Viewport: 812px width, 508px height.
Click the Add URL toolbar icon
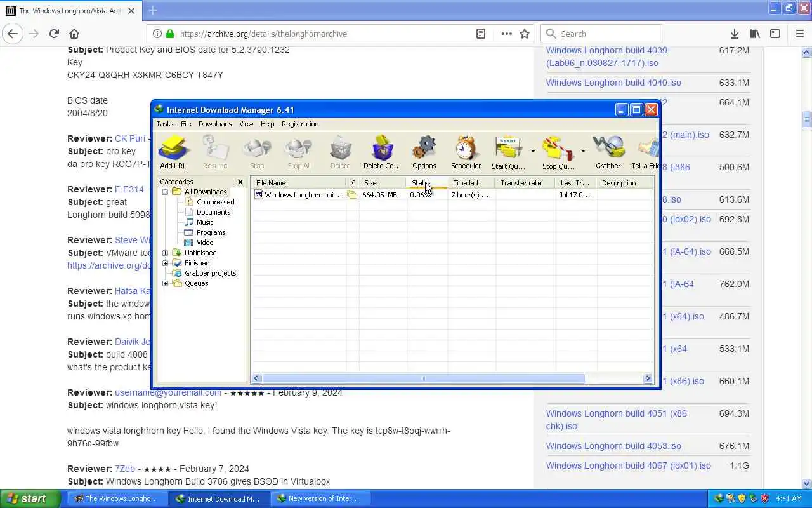point(173,152)
